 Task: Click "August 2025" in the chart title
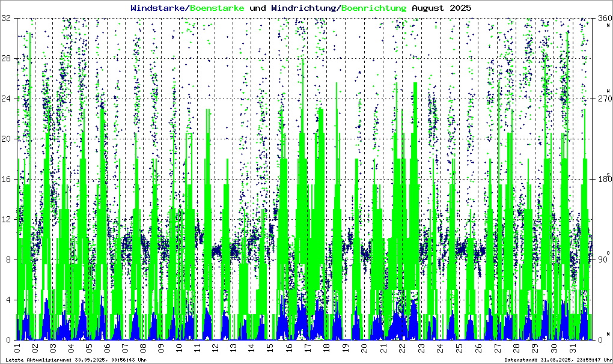coord(441,8)
